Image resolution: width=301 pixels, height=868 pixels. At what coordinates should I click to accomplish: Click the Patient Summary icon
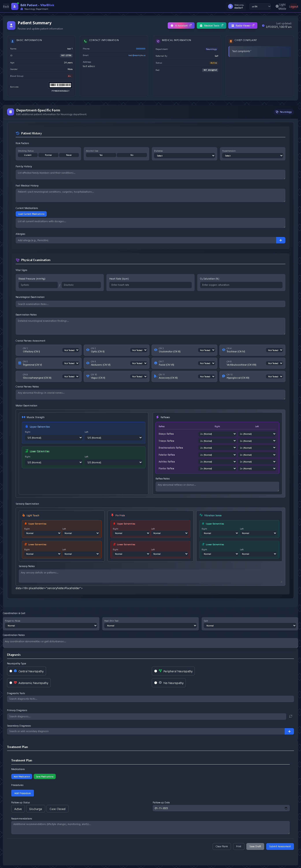11,25
